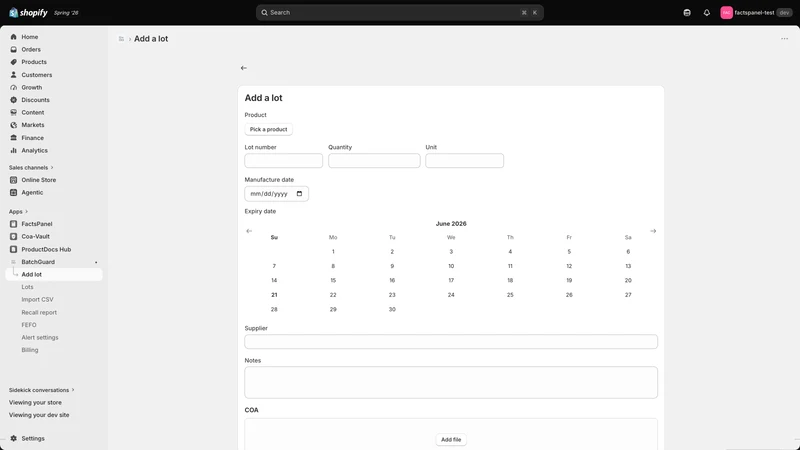Expand Sidekick conversations
This screenshot has height=450, width=800.
(x=41, y=390)
